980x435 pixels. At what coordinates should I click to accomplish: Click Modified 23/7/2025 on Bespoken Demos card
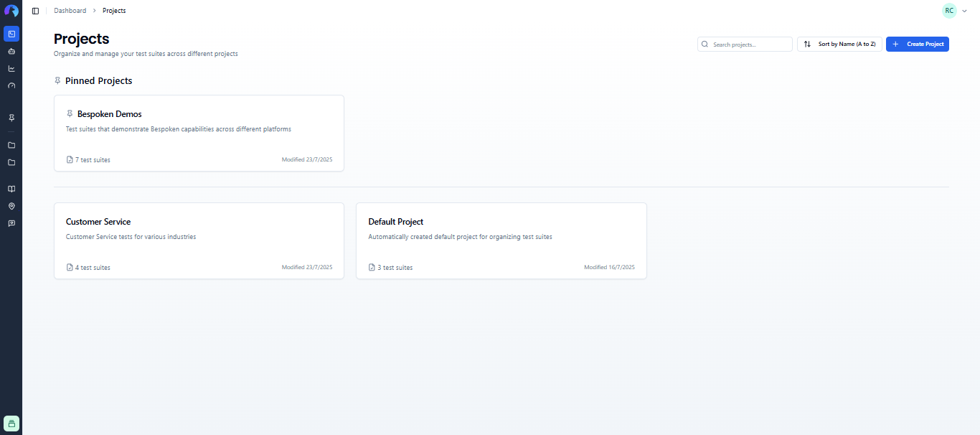[307, 159]
